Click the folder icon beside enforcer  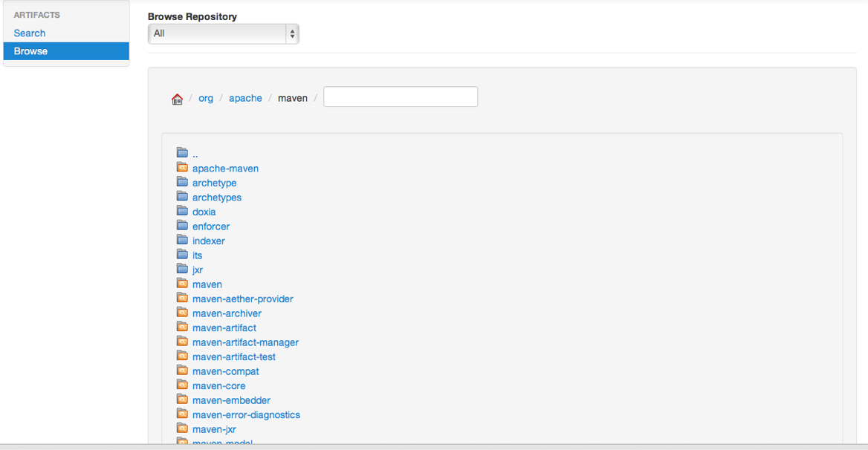[x=182, y=226]
